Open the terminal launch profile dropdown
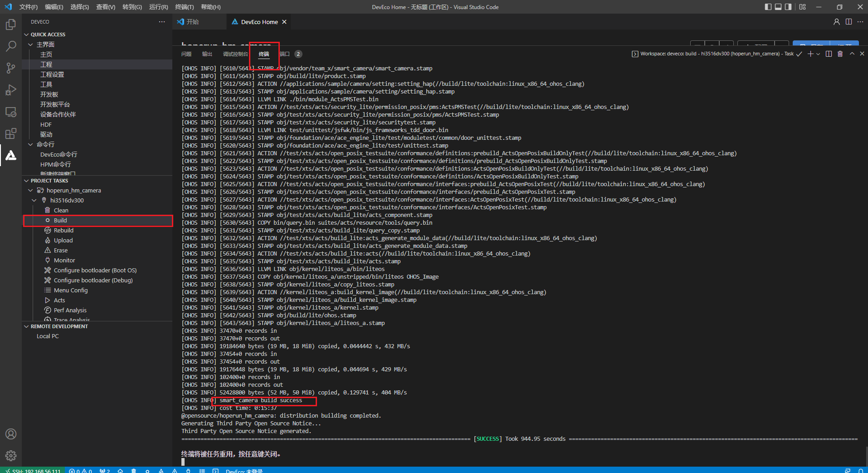The image size is (868, 473). point(818,54)
